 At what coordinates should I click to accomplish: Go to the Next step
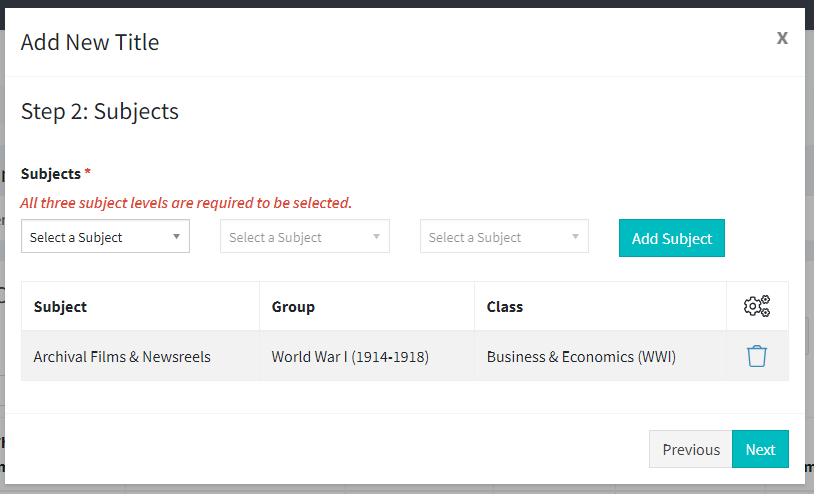(760, 449)
